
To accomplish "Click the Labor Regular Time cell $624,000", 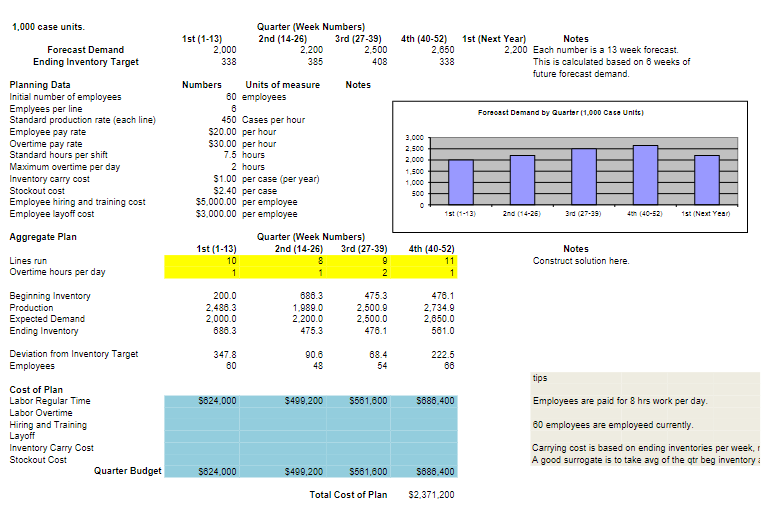I will [x=202, y=401].
